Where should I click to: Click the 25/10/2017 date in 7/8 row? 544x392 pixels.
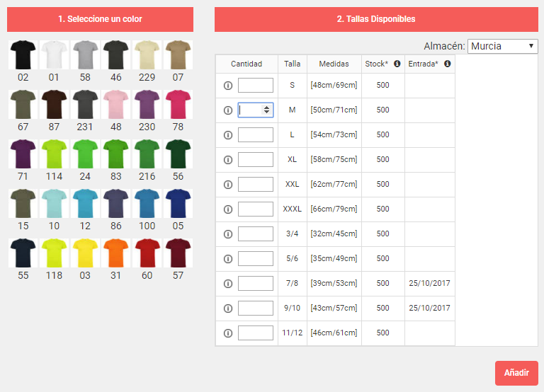[x=429, y=283]
